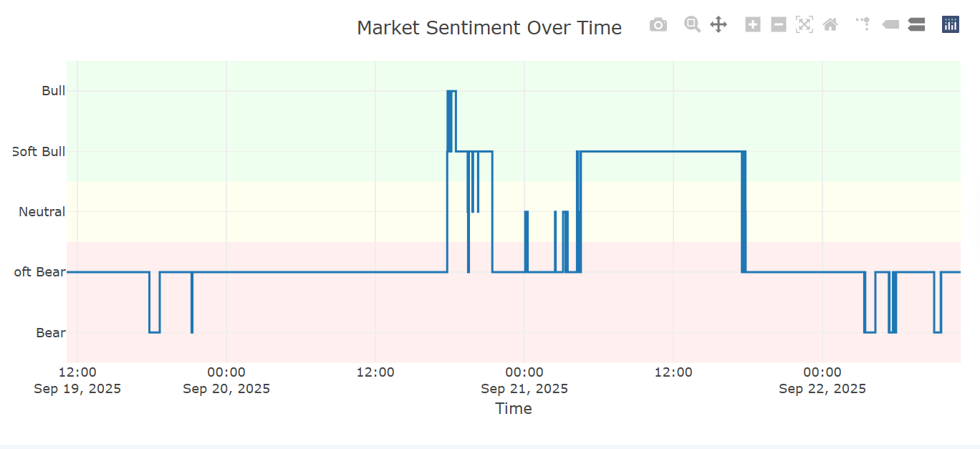
Task: Activate the Pan tool
Action: tap(719, 25)
